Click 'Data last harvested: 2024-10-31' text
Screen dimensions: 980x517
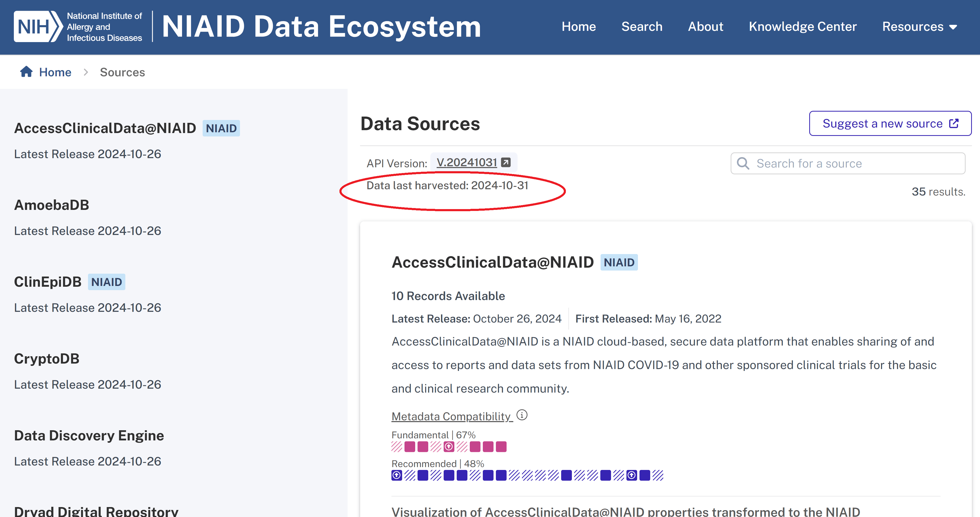[447, 185]
